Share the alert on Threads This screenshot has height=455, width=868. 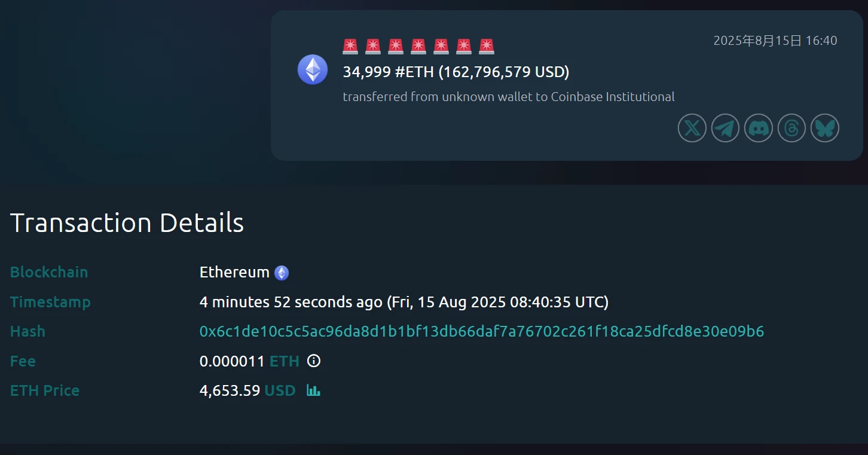coord(791,128)
